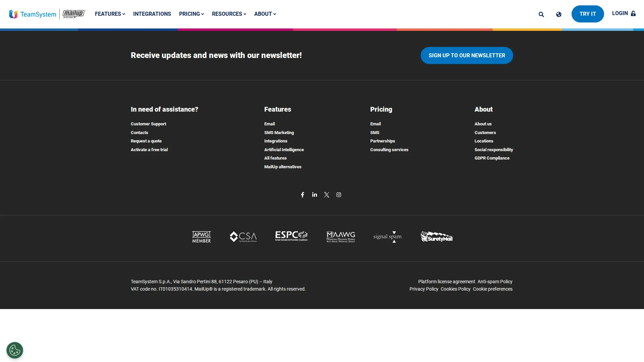This screenshot has height=362, width=644.
Task: Open the LinkedIn profile
Action: 314,195
